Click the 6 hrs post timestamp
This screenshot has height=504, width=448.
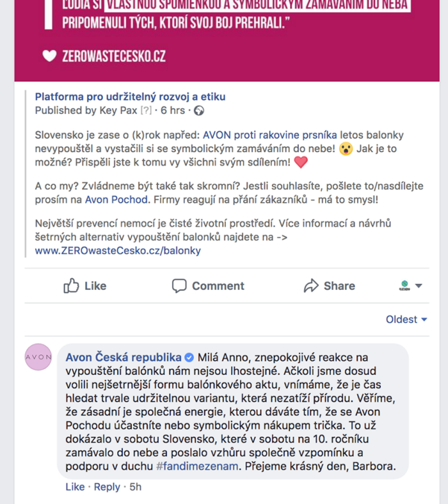(x=173, y=111)
